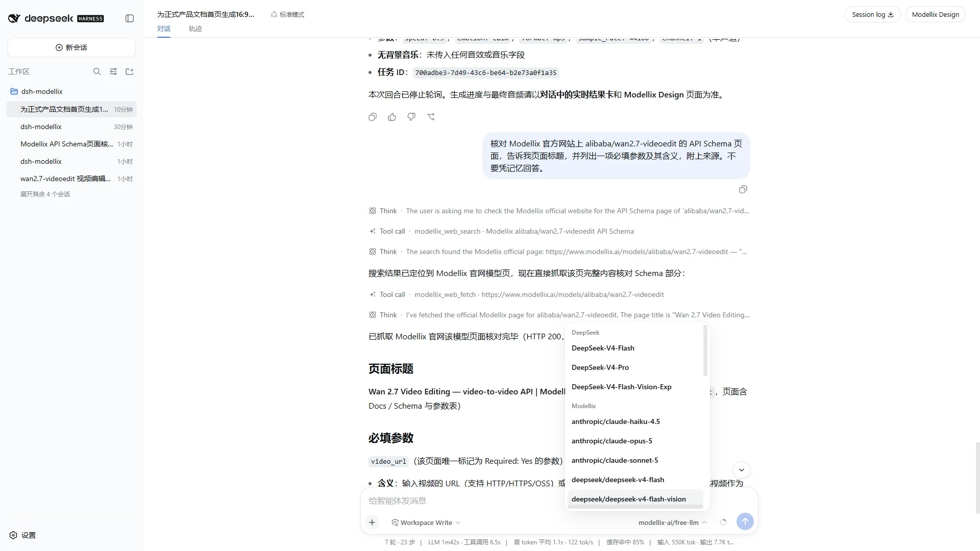Viewport: 980px width, 551px height.
Task: Select deepseek/deepseek-v4-flash model
Action: coord(634,480)
